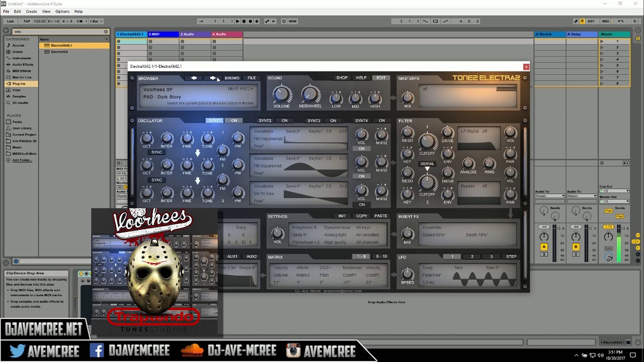Image resolution: width=644 pixels, height=362 pixels.
Task: Open ElectraX HELP
Action: click(361, 77)
